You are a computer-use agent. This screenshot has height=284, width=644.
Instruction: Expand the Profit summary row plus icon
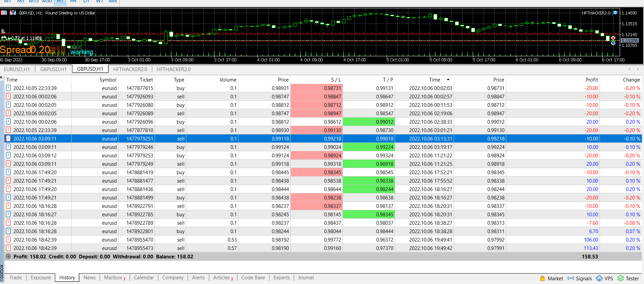tap(8, 256)
